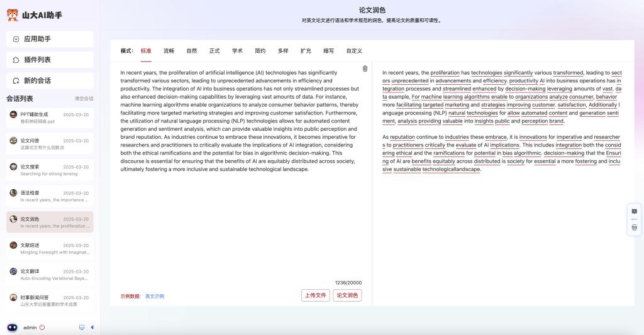Select the 论文润色 conversation in the list
This screenshot has height=335, width=644.
50,222
